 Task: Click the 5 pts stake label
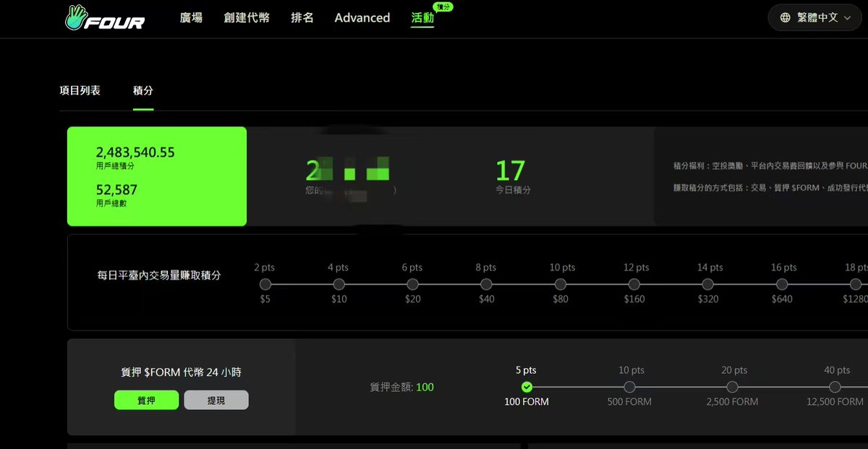pos(526,370)
